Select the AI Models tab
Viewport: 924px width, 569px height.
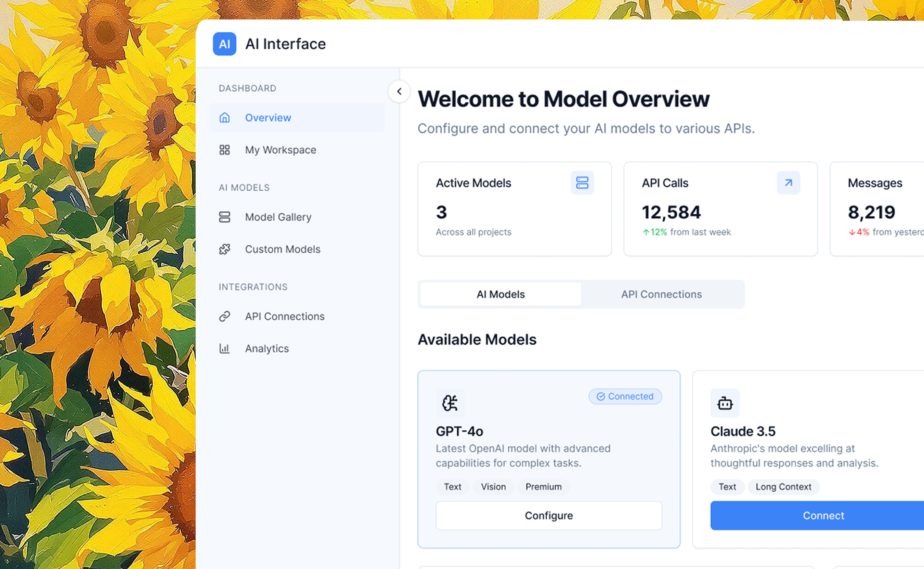pos(501,294)
